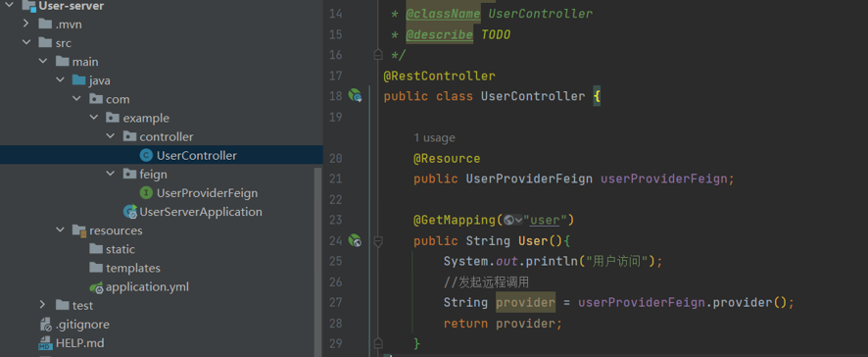Collapse the example package
868x357 pixels.
(93, 118)
